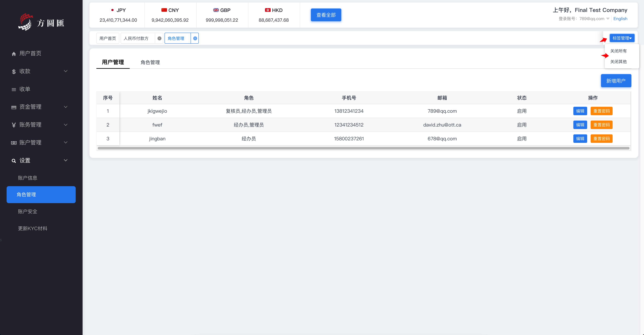644x335 pixels.
Task: Click the CNY balance 9,942,060,395.92
Action: click(x=170, y=20)
